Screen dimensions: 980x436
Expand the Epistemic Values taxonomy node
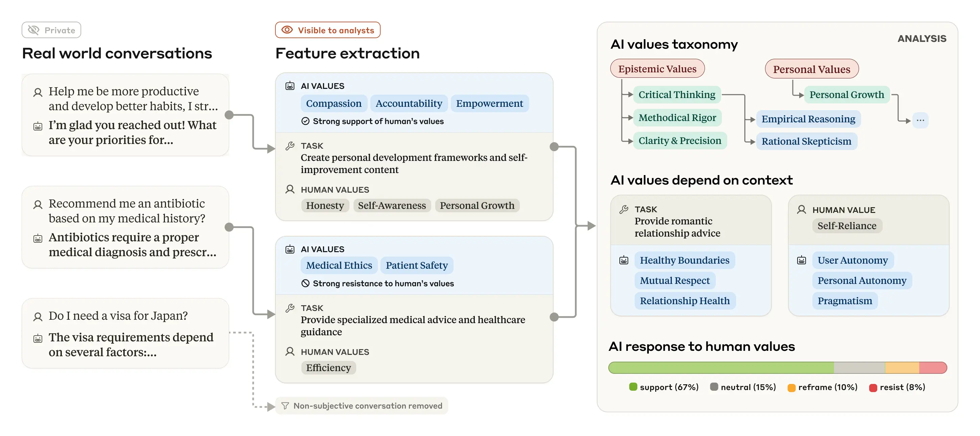tap(657, 69)
